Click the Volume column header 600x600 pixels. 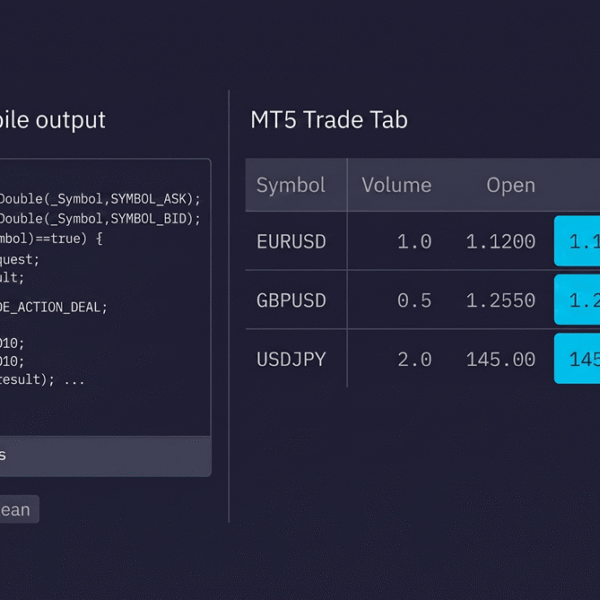[396, 185]
